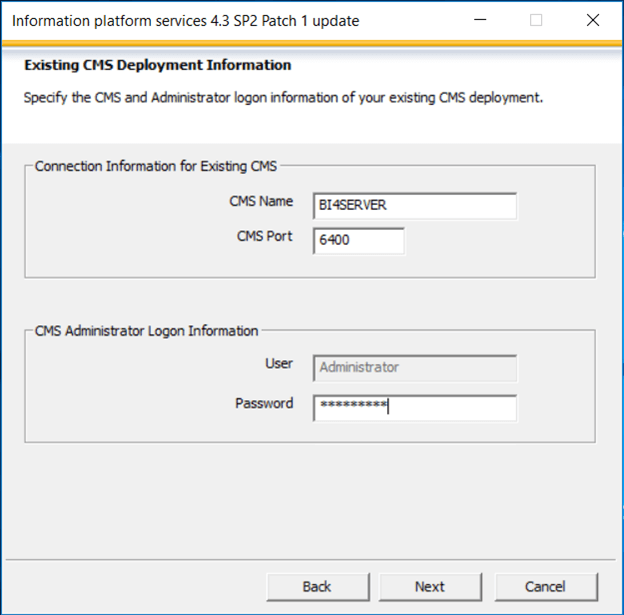Click the Connection Information for Existing CMS caption
624x615 pixels.
pos(156,166)
